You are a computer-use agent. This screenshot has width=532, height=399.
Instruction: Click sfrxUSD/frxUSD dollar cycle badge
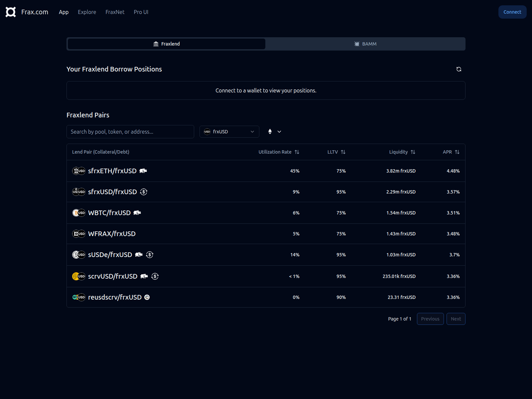[144, 192]
